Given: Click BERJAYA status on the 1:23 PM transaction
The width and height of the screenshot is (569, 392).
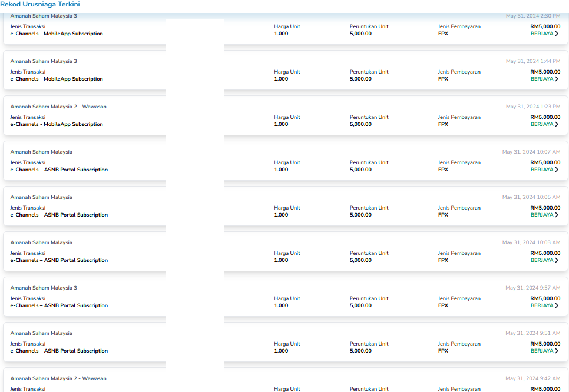Looking at the screenshot, I should point(542,124).
